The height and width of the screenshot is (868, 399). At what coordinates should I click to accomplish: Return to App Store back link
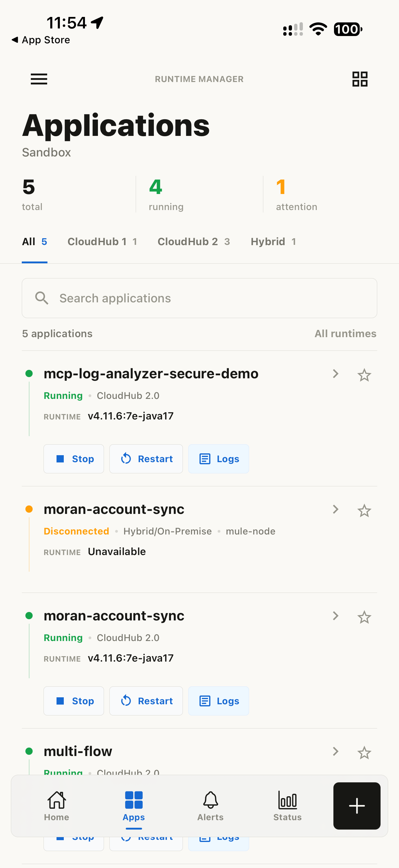pyautogui.click(x=41, y=40)
